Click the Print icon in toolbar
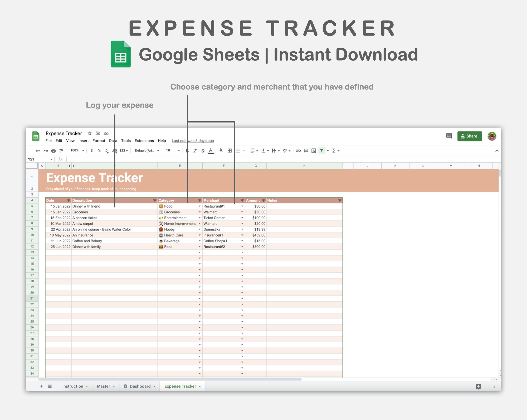 click(53, 150)
